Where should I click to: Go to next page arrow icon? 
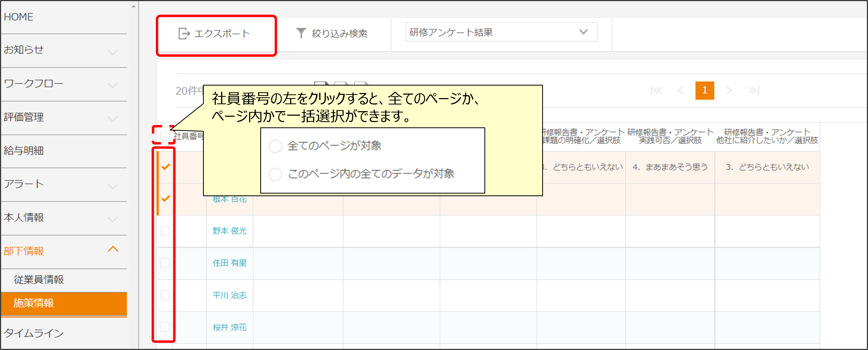coord(729,90)
